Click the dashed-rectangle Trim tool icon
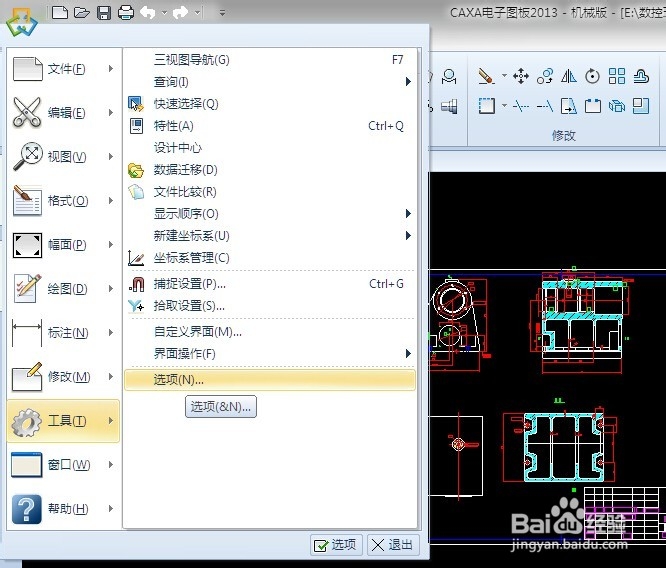The height and width of the screenshot is (568, 666). click(487, 106)
